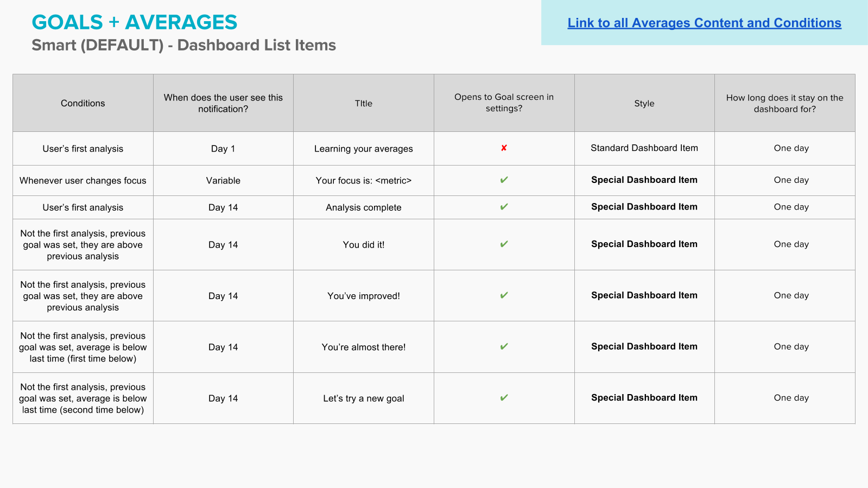Select the GOALS + AVERAGES heading
Screen dimensions: 868x488
tap(135, 22)
